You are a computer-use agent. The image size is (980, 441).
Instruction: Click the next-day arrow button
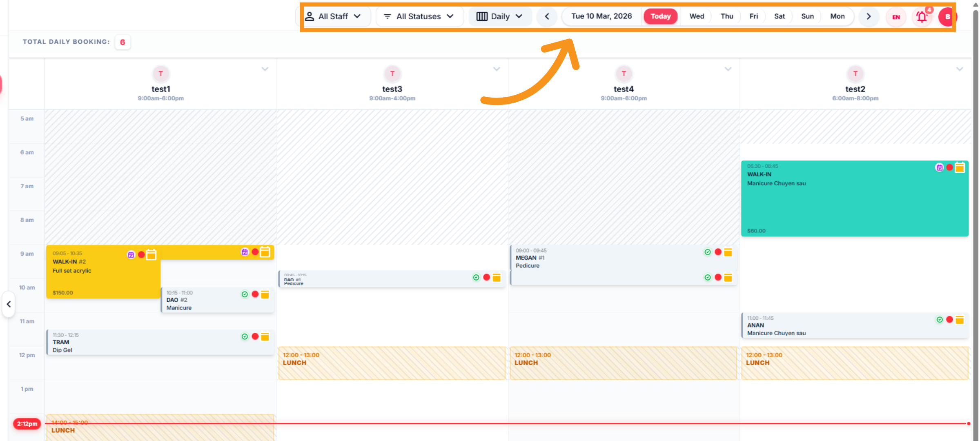pos(869,17)
